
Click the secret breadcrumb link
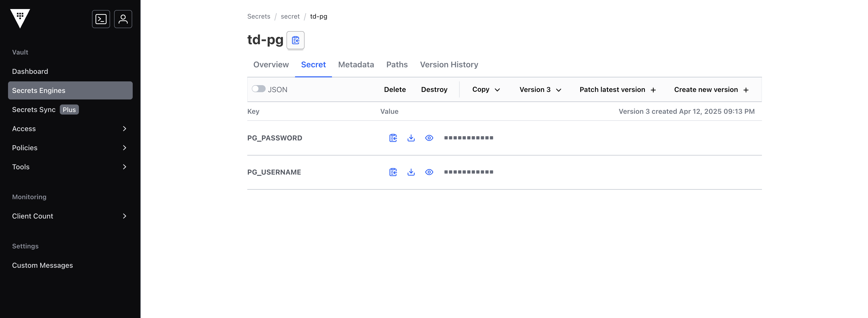(x=290, y=17)
